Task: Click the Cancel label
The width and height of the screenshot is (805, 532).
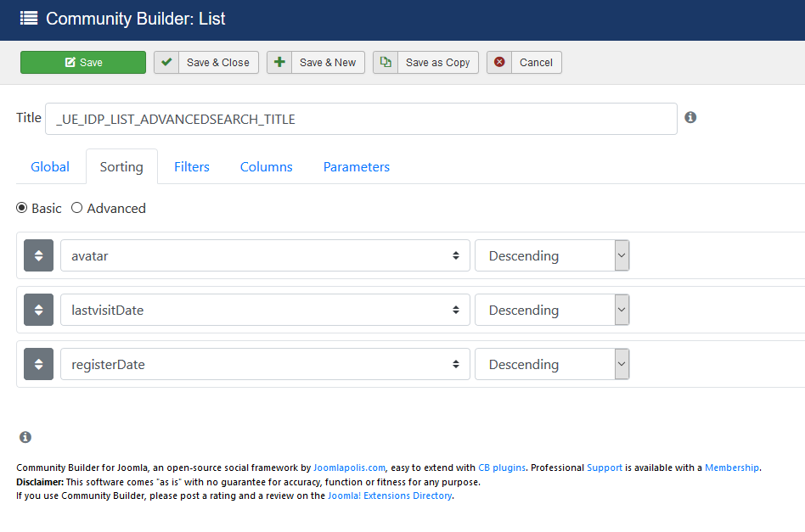Action: pos(536,62)
